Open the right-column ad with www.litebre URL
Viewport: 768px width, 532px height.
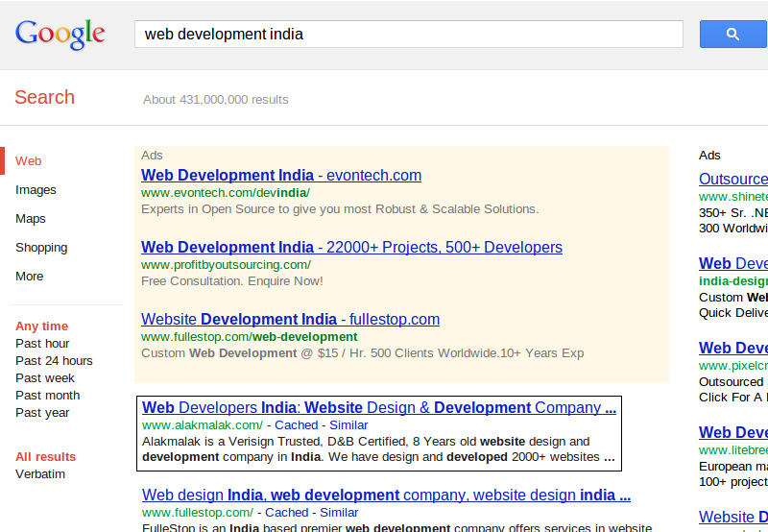click(x=733, y=432)
